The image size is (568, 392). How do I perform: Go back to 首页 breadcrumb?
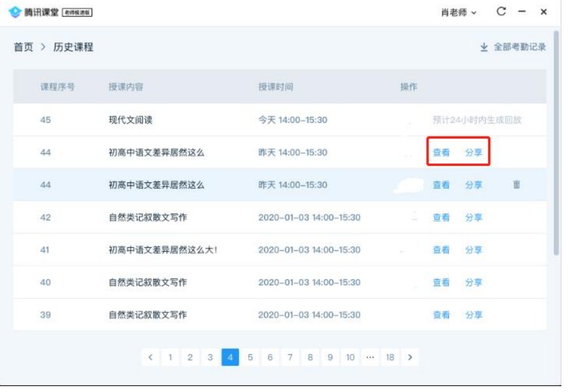[24, 47]
